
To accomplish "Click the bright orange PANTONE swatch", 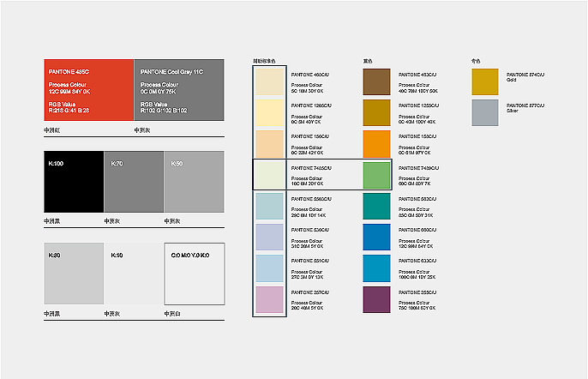I will coord(376,143).
